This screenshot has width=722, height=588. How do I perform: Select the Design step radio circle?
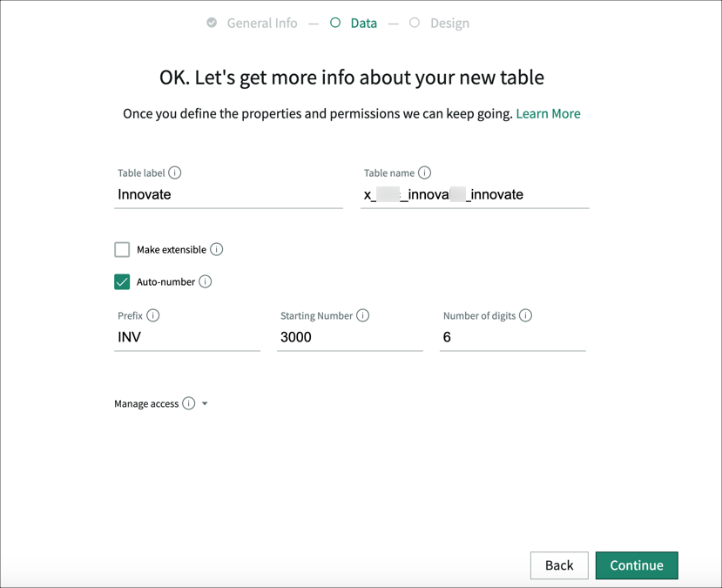pyautogui.click(x=414, y=23)
